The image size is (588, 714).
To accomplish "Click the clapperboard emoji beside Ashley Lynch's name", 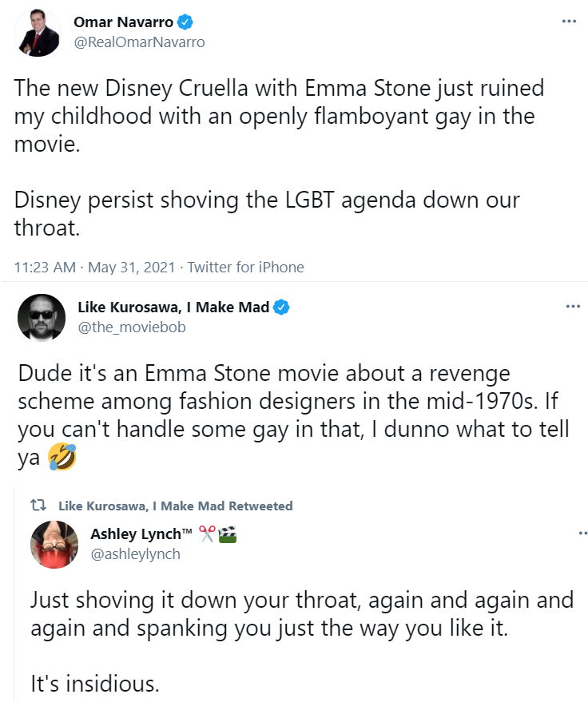I will click(228, 535).
